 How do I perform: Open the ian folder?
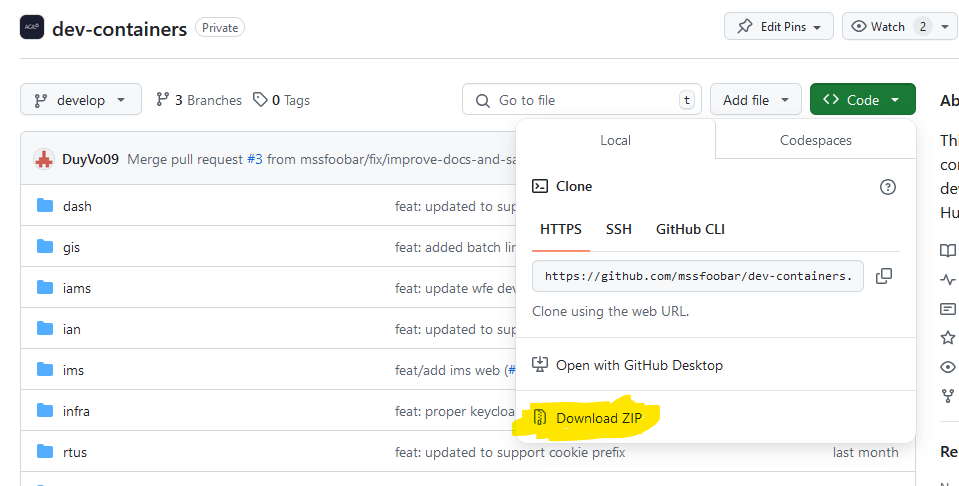click(x=72, y=330)
